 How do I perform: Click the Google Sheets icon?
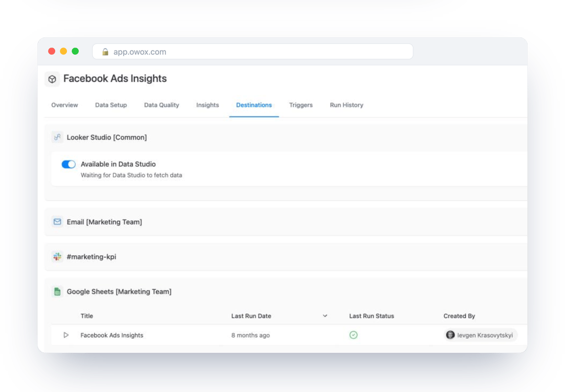pyautogui.click(x=57, y=291)
